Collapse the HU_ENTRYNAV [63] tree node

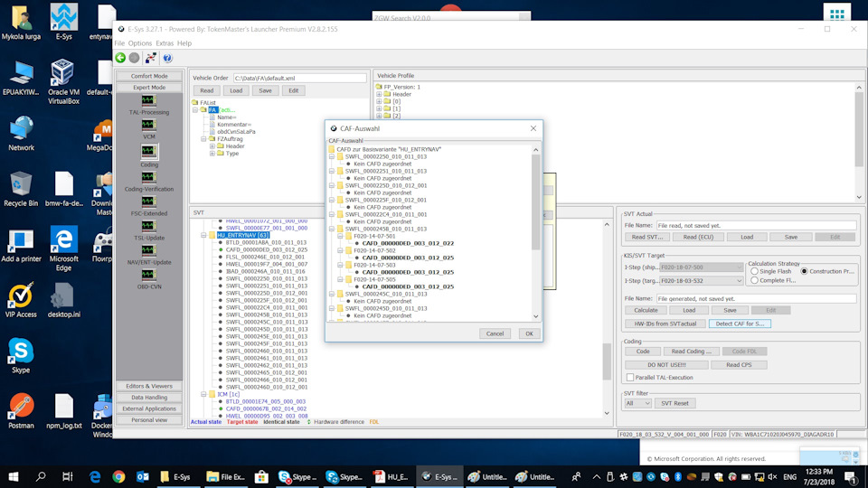click(203, 235)
